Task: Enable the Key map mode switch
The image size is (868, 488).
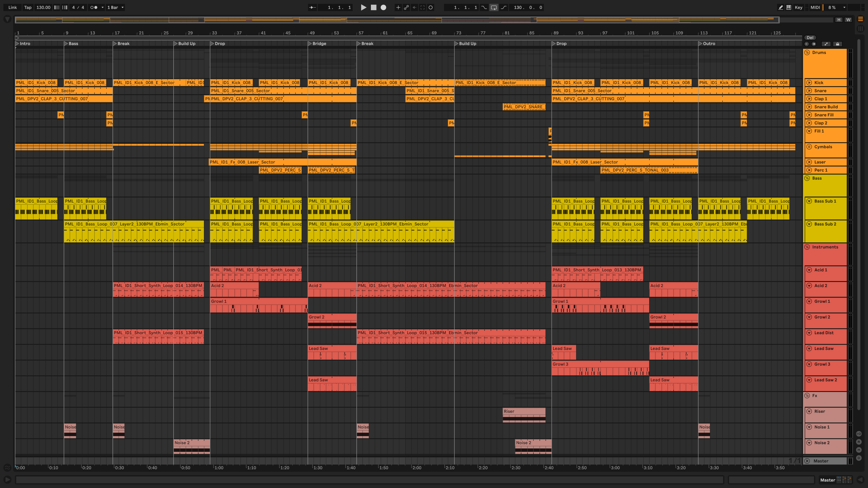Action: [799, 7]
